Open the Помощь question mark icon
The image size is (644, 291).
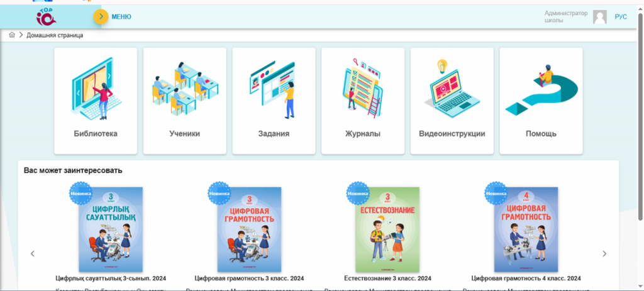[541, 88]
